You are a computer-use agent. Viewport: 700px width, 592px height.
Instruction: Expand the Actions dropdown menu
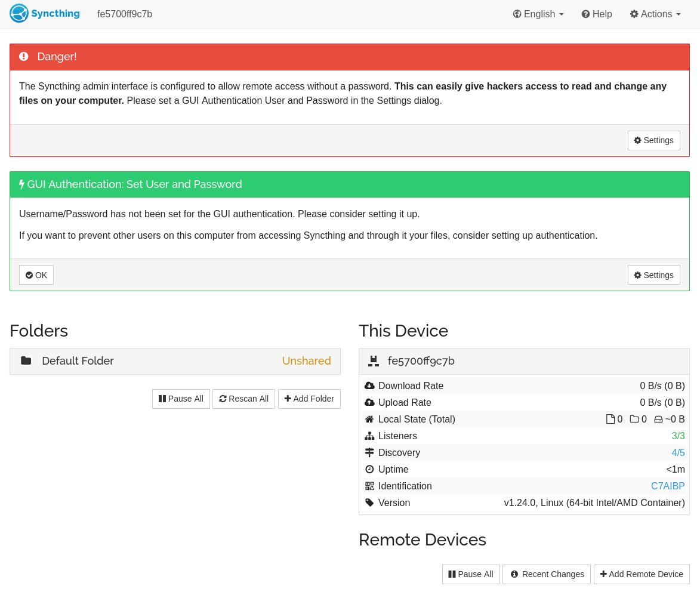click(655, 14)
